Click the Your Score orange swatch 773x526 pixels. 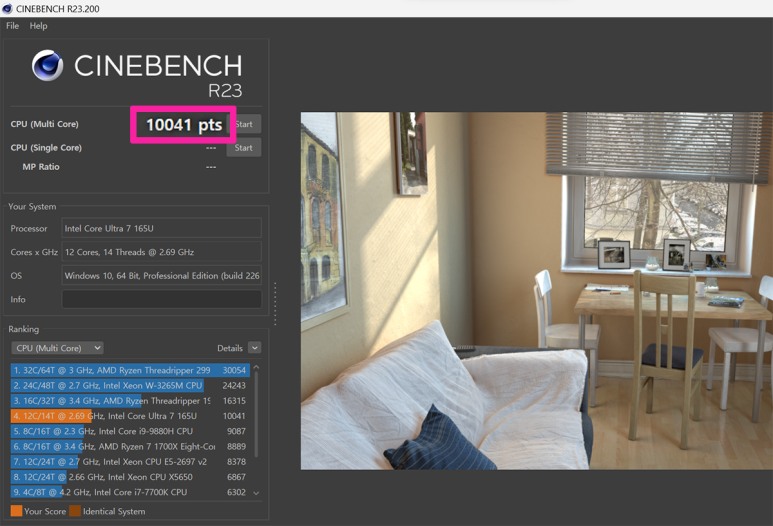click(x=16, y=511)
